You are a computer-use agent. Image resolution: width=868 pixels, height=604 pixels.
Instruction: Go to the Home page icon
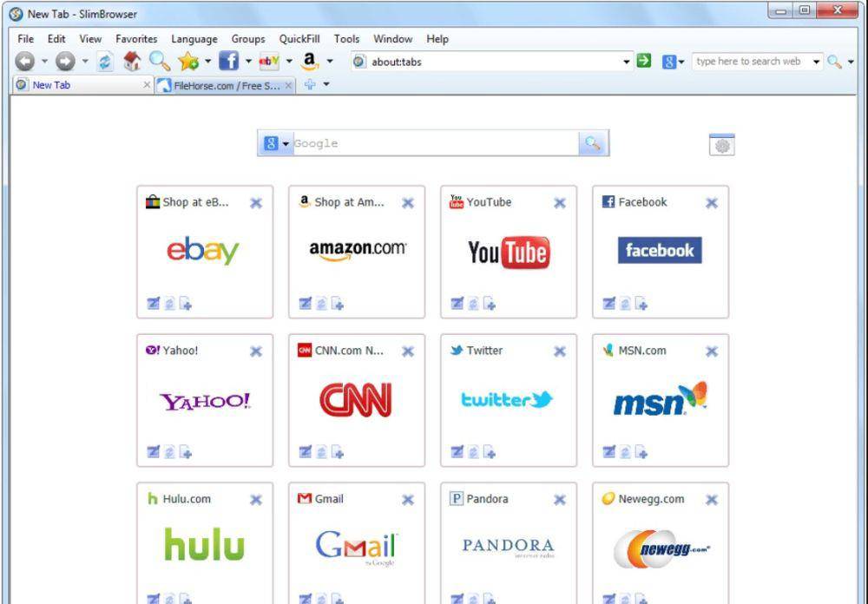click(x=132, y=61)
